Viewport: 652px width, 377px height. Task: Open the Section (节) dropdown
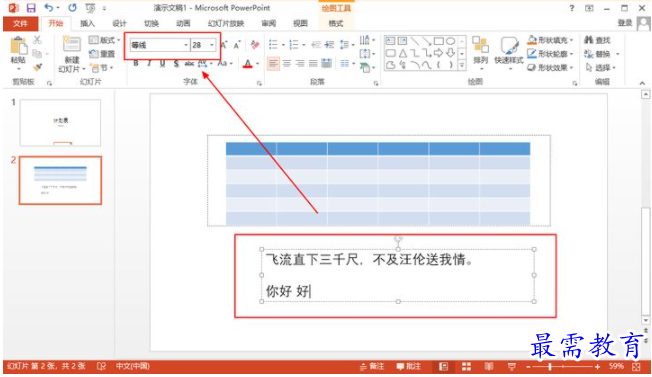102,67
